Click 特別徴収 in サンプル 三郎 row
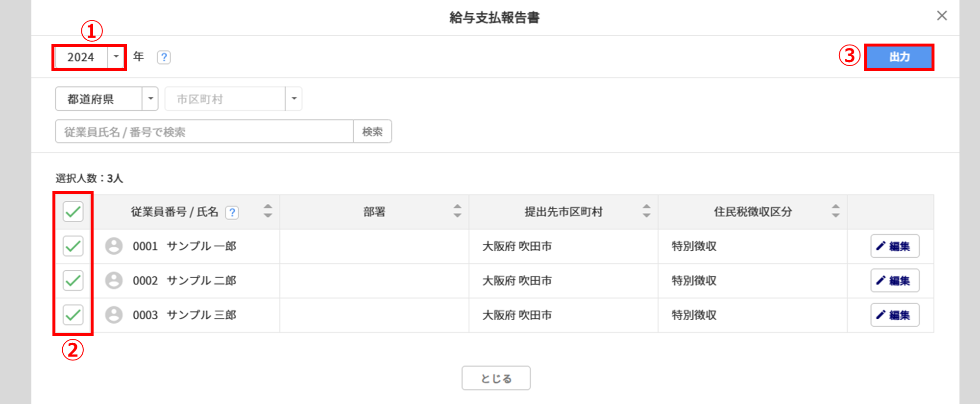This screenshot has width=980, height=404. coord(694,315)
